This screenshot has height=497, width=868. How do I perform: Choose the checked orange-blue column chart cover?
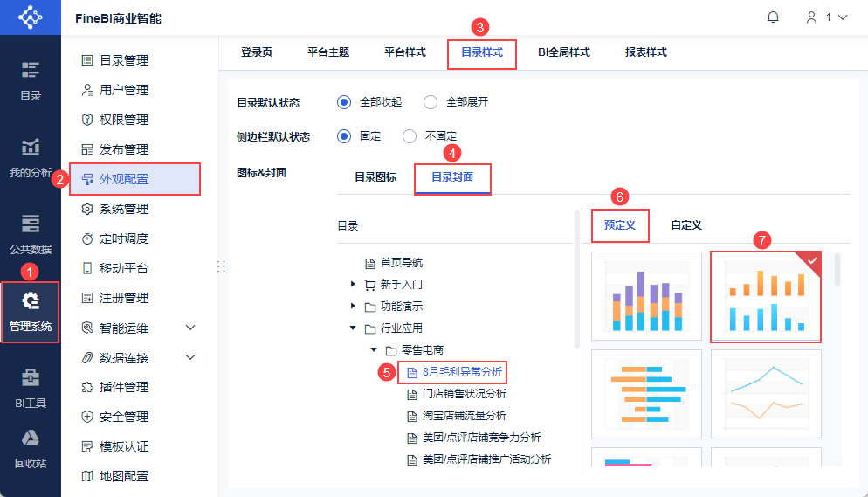pyautogui.click(x=766, y=296)
